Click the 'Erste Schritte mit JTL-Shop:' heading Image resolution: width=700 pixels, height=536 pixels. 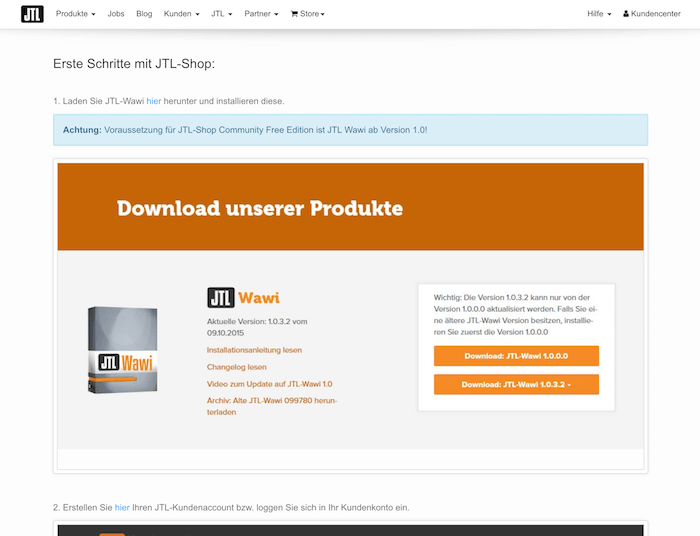[x=134, y=64]
